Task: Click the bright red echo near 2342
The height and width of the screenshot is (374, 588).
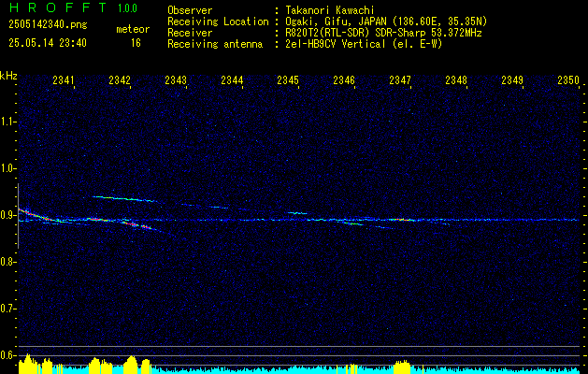Action: 136,225
